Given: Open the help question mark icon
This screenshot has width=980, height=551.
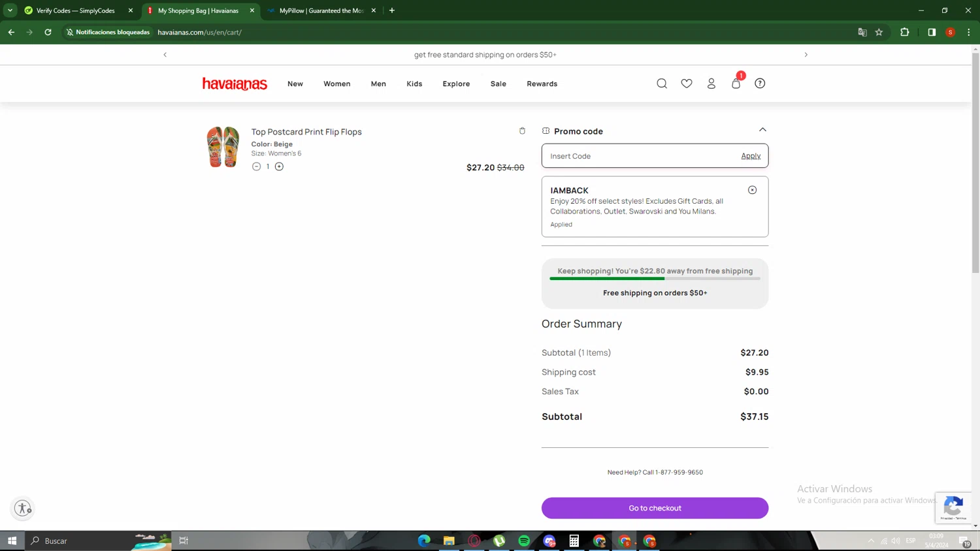Looking at the screenshot, I should pos(760,84).
